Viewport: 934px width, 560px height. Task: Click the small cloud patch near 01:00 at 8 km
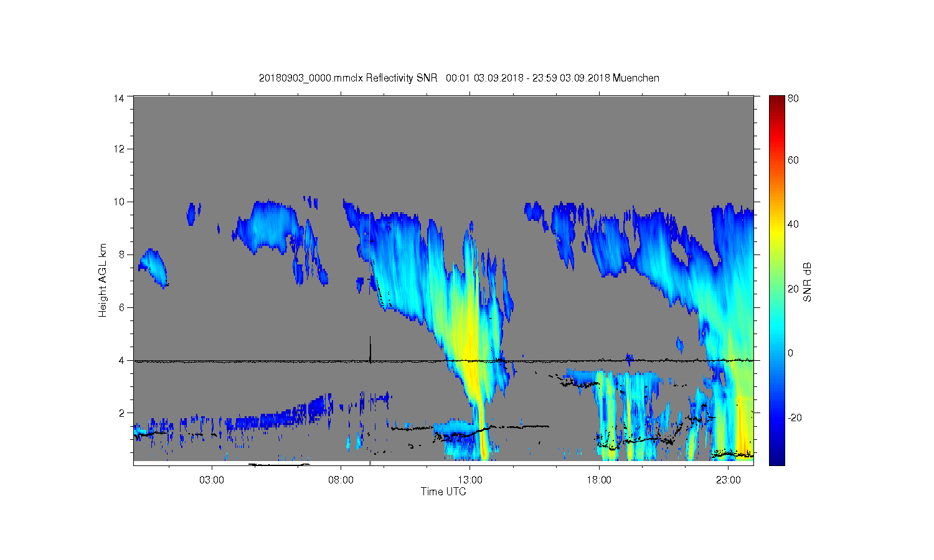(x=153, y=268)
